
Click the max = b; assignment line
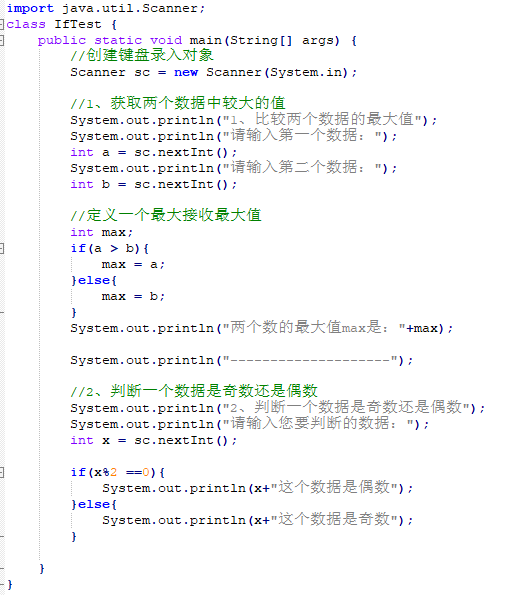pos(133,296)
